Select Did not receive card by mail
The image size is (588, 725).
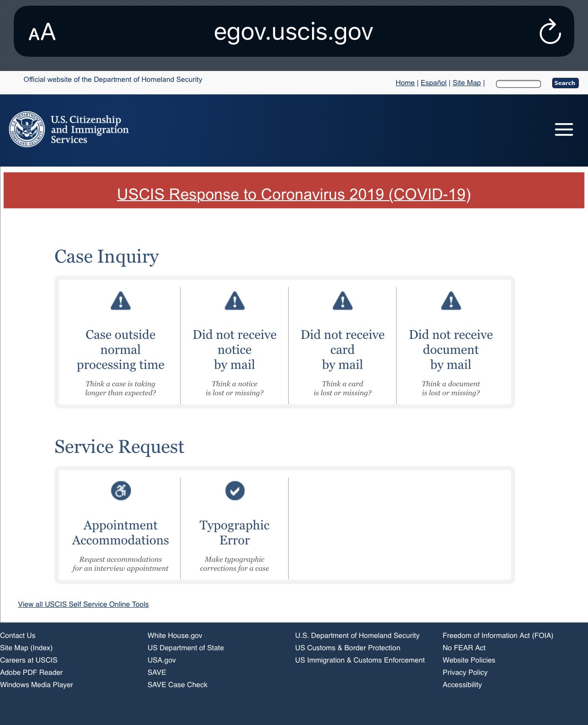tap(343, 350)
